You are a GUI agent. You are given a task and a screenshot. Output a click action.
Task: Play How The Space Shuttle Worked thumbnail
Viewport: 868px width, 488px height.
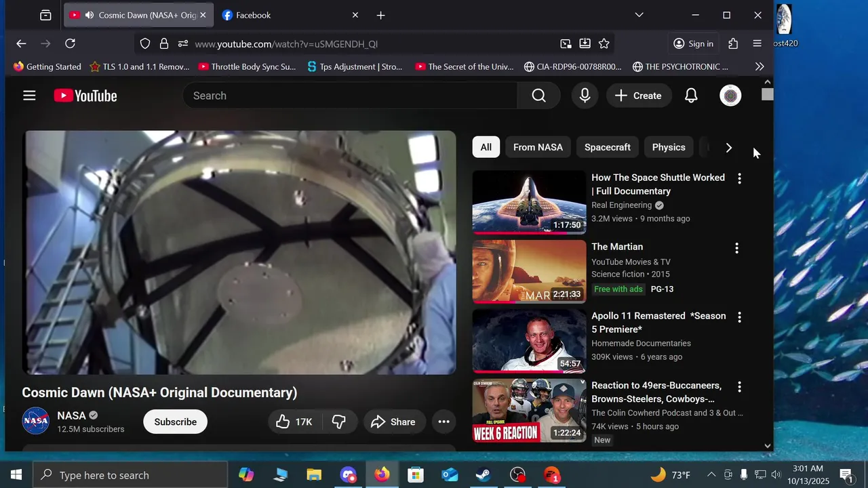tap(529, 202)
